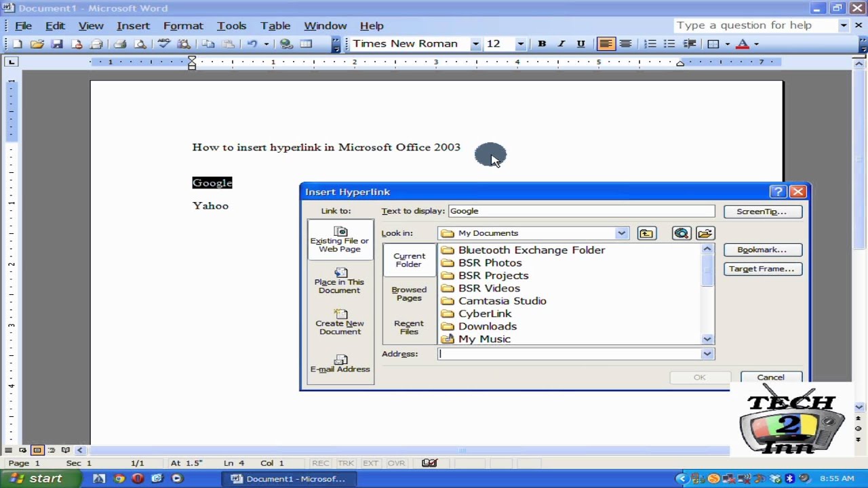Click the spelling status book icon

429,463
